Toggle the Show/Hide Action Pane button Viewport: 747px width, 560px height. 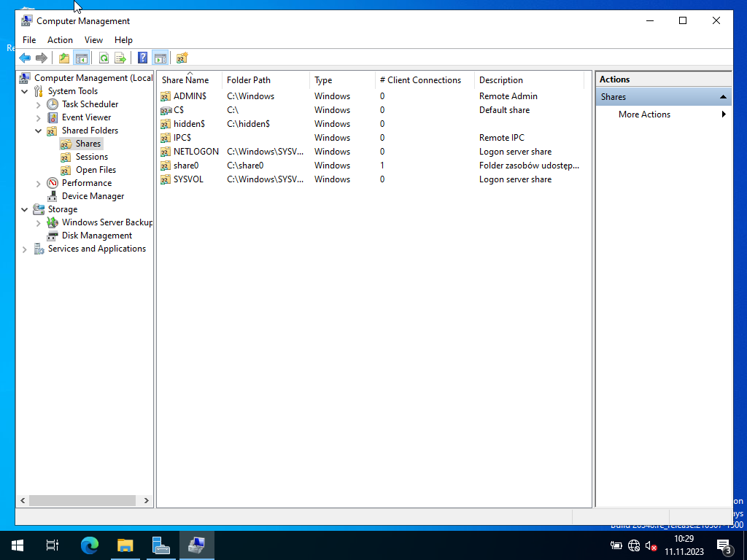[160, 58]
